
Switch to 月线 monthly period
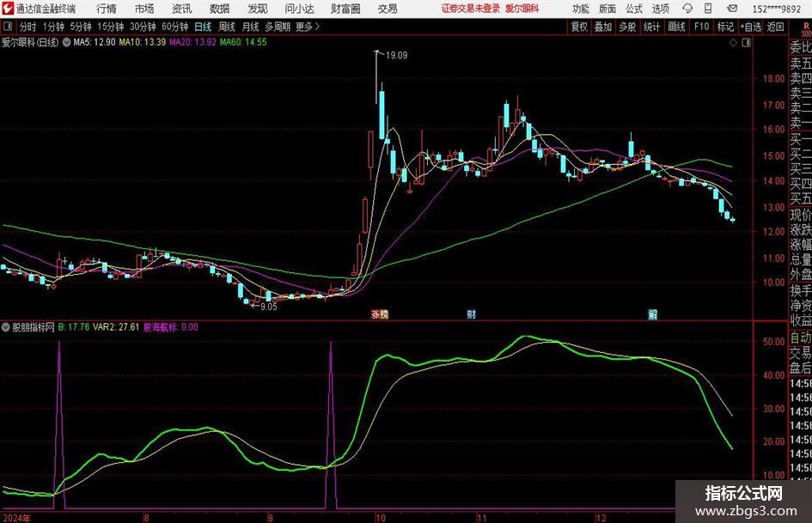[251, 27]
